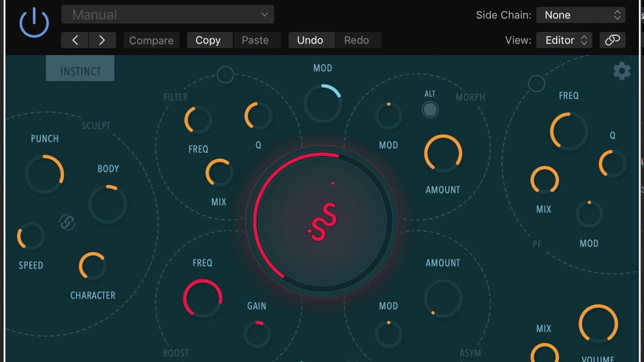The width and height of the screenshot is (644, 362).
Task: Toggle the plugin power bypass button
Action: click(x=34, y=23)
